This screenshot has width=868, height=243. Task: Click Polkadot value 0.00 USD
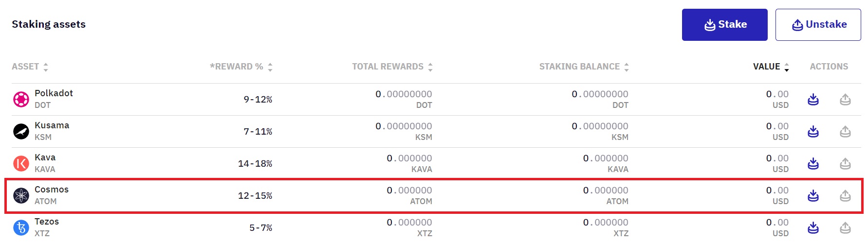tap(777, 99)
